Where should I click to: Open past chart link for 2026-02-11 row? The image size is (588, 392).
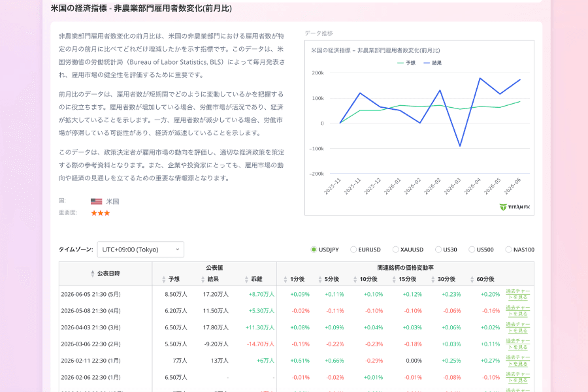click(518, 361)
